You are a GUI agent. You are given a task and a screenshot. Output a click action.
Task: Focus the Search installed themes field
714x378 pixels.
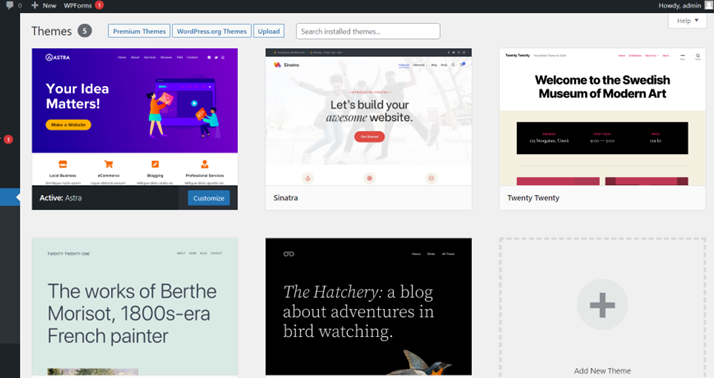[x=368, y=31]
